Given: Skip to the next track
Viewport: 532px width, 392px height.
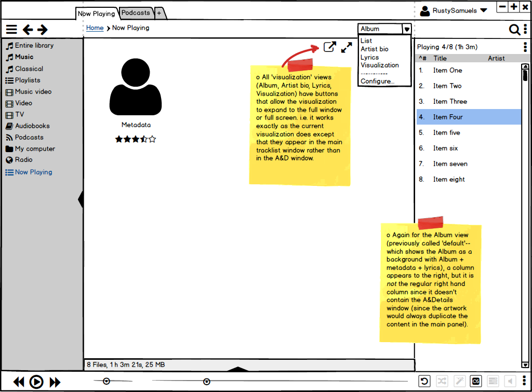Looking at the screenshot, I should pyautogui.click(x=55, y=382).
